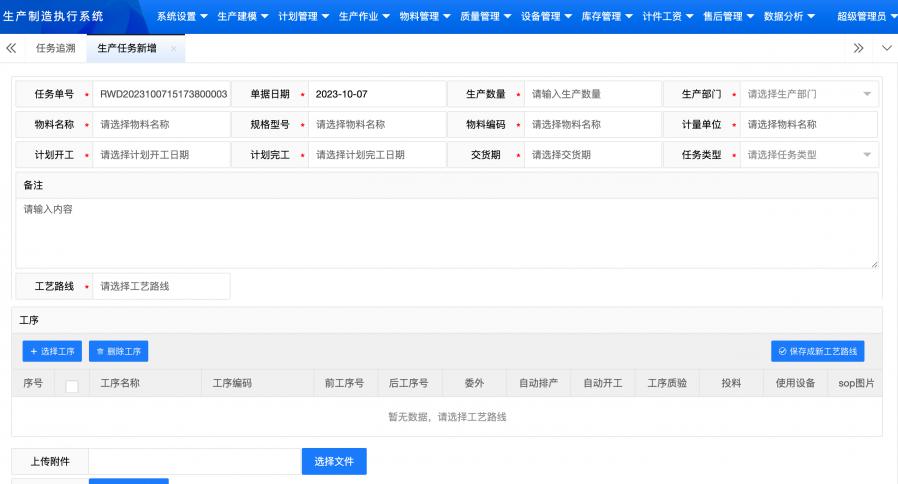Click the right double-chevron tab scroll icon
Screen dimensions: 898x484
[x=858, y=48]
